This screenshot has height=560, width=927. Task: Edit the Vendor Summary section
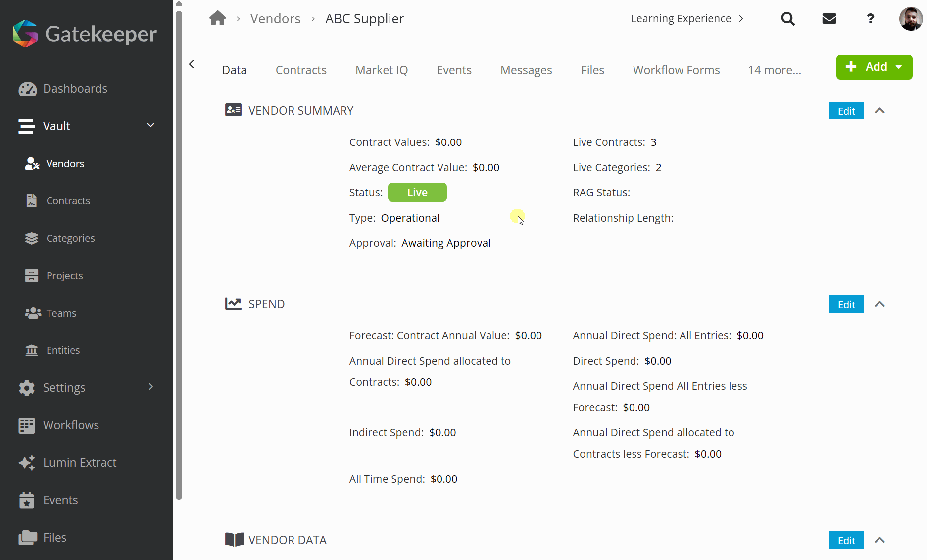point(846,111)
